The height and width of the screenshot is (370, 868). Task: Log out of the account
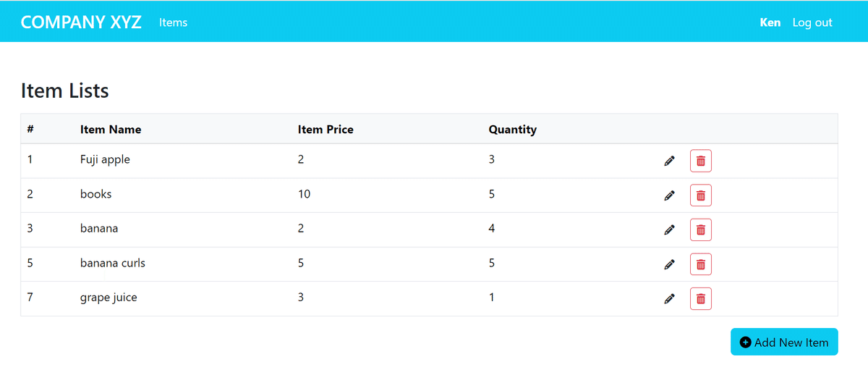point(812,22)
